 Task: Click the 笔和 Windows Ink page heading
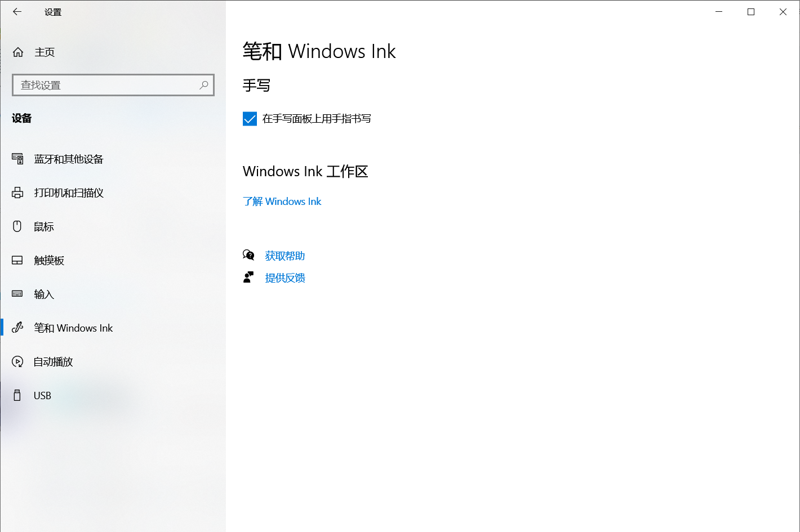(x=319, y=52)
